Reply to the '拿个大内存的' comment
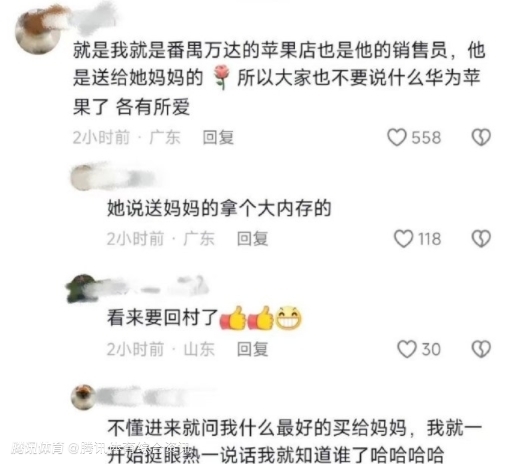Viewport: 515px width, 464px height. (x=252, y=239)
